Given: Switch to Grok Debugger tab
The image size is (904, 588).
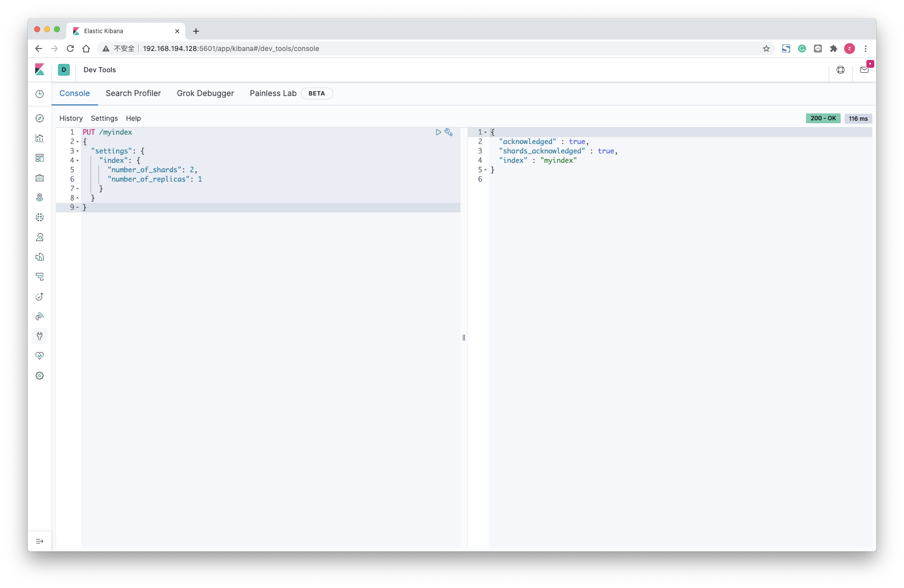Looking at the screenshot, I should tap(205, 94).
